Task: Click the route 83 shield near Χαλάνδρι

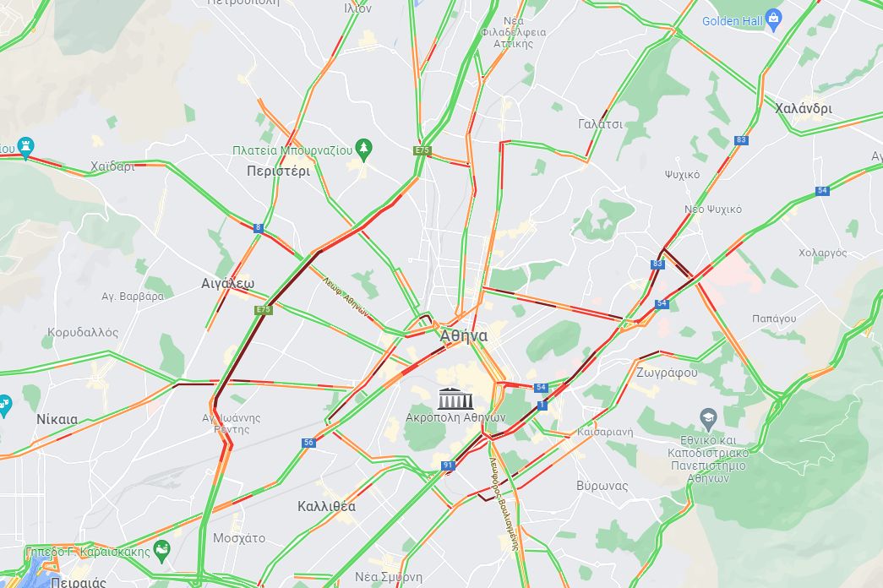Action: 741,139
